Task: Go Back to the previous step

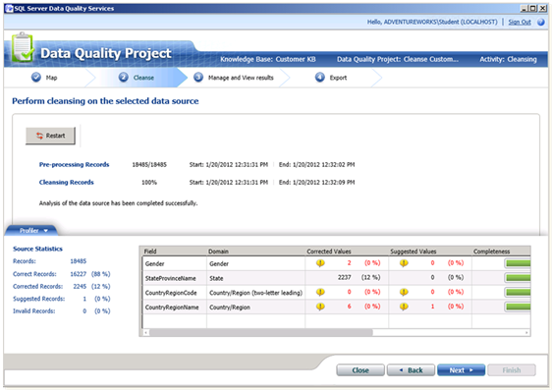Action: click(411, 370)
